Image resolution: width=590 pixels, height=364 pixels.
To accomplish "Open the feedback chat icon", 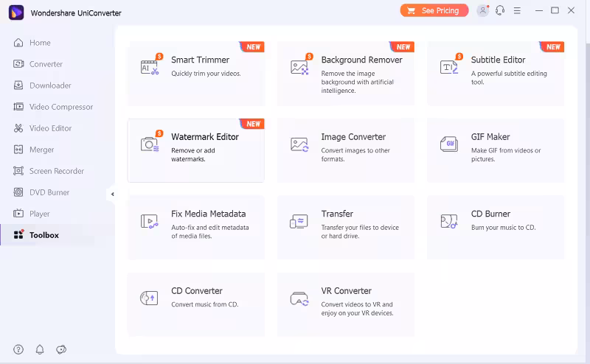I will 61,349.
